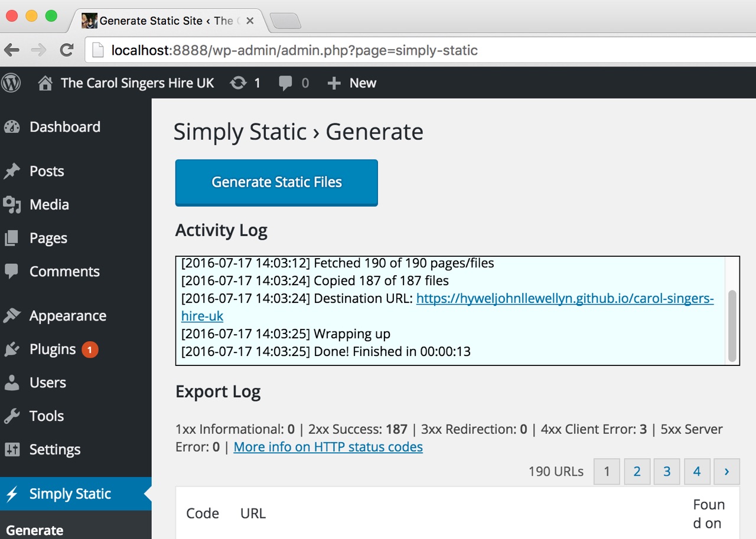Open comments bubble icon in admin bar
This screenshot has width=756, height=539.
(285, 84)
